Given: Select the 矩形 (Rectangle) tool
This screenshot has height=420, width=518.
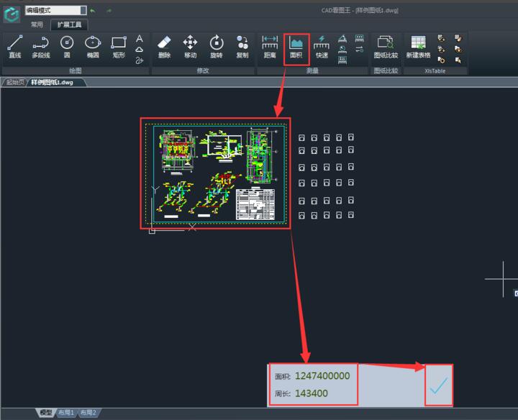Looking at the screenshot, I should click(x=119, y=47).
